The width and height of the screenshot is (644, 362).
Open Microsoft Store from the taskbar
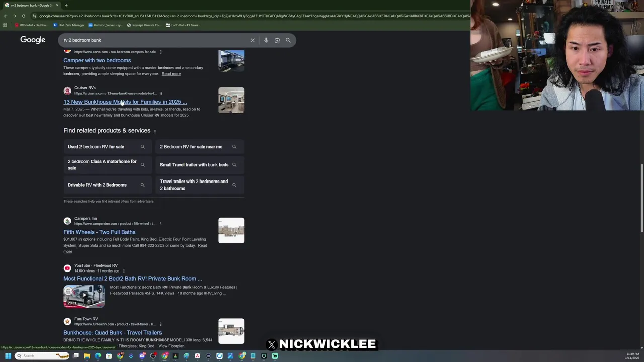(109, 356)
